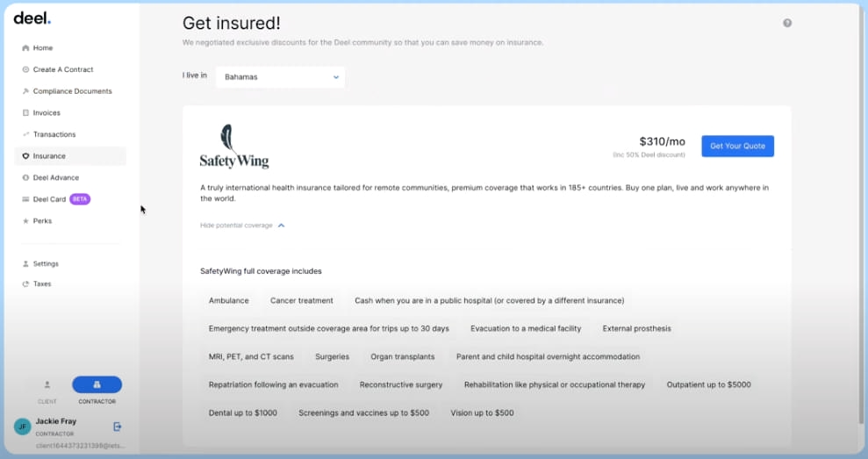Select the Contractor mode toggle
The image size is (868, 459).
click(x=97, y=384)
